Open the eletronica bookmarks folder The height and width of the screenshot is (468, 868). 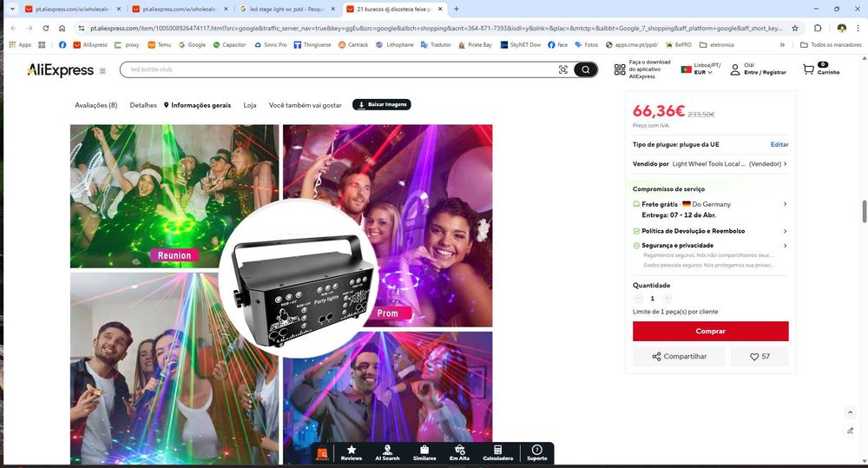click(x=717, y=45)
